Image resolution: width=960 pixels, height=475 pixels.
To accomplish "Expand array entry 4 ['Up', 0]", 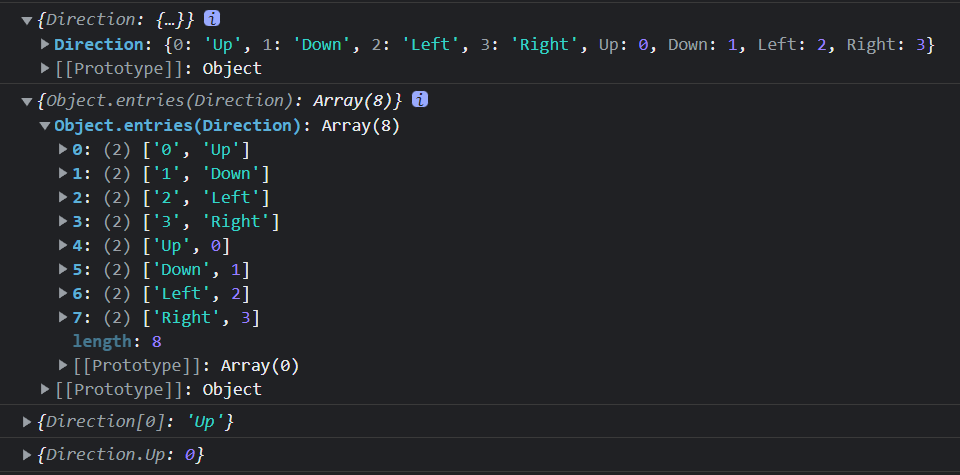I will tap(64, 246).
